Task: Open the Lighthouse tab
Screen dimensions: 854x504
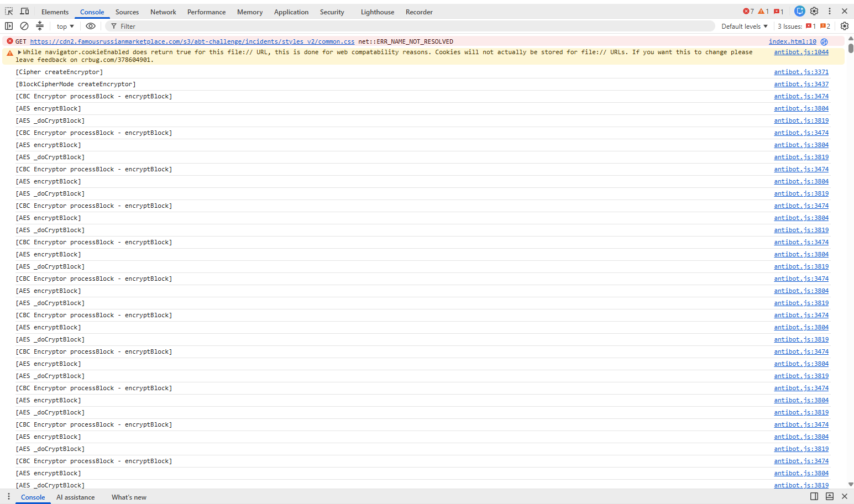Action: point(378,12)
